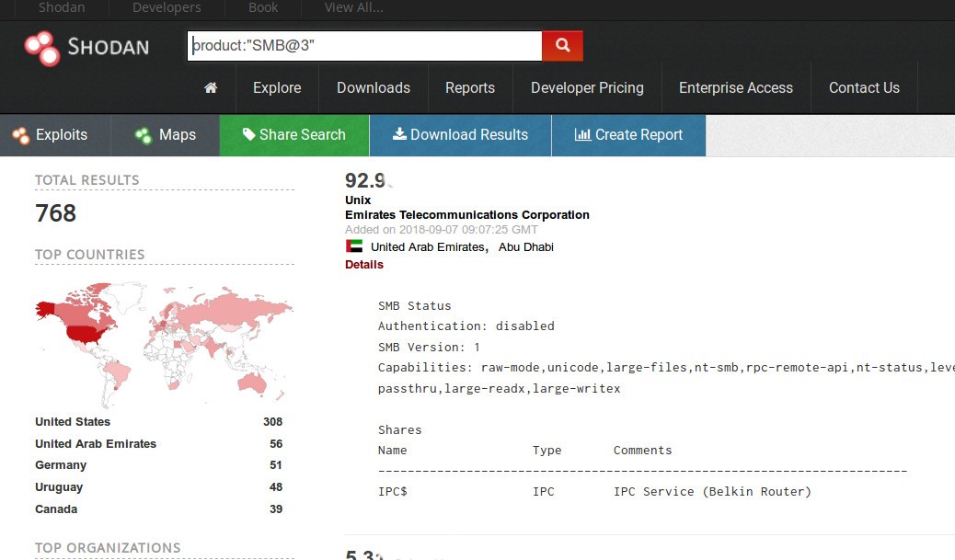
Task: Filter by Canada
Action: [56, 509]
